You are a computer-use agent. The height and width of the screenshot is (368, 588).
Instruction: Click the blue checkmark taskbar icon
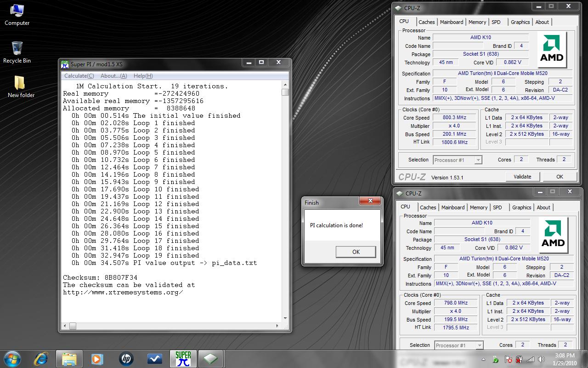tap(154, 359)
